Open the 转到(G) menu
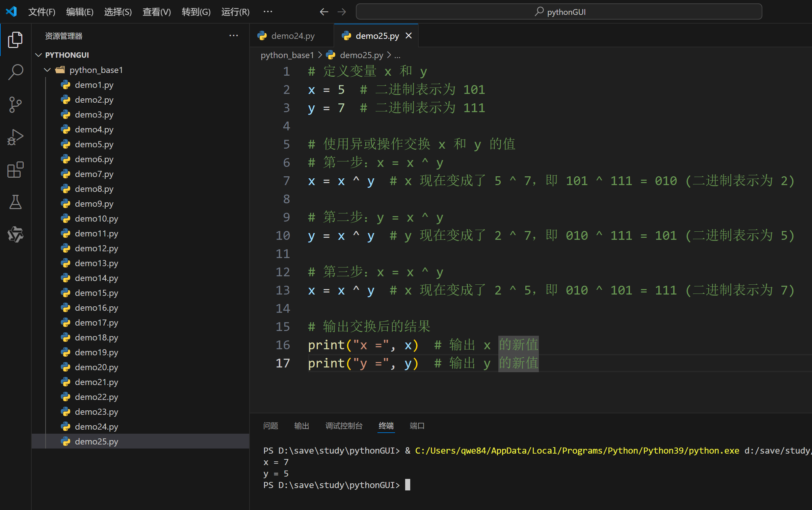 [x=196, y=12]
